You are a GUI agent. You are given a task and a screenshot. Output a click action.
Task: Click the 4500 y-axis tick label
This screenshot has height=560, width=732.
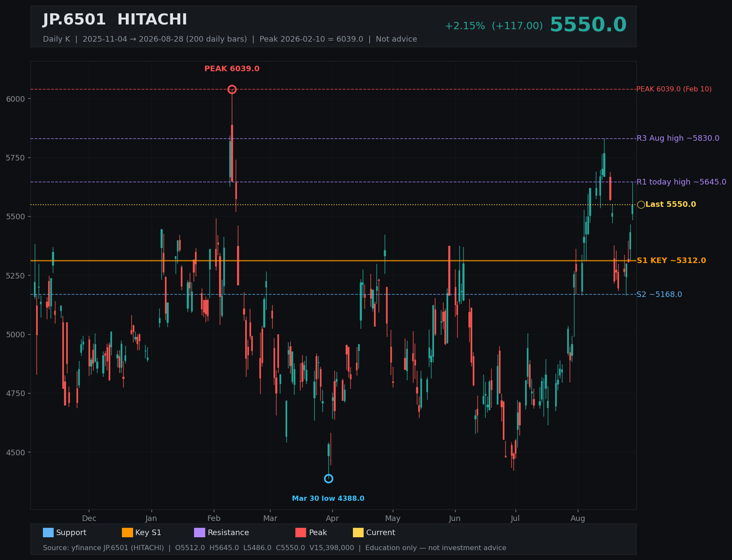click(15, 452)
